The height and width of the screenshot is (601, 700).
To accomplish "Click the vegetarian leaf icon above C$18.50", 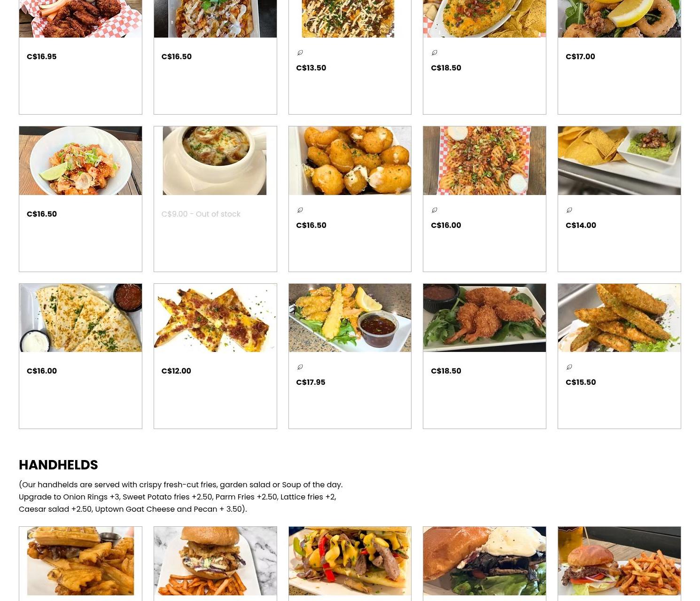I will 435,53.
